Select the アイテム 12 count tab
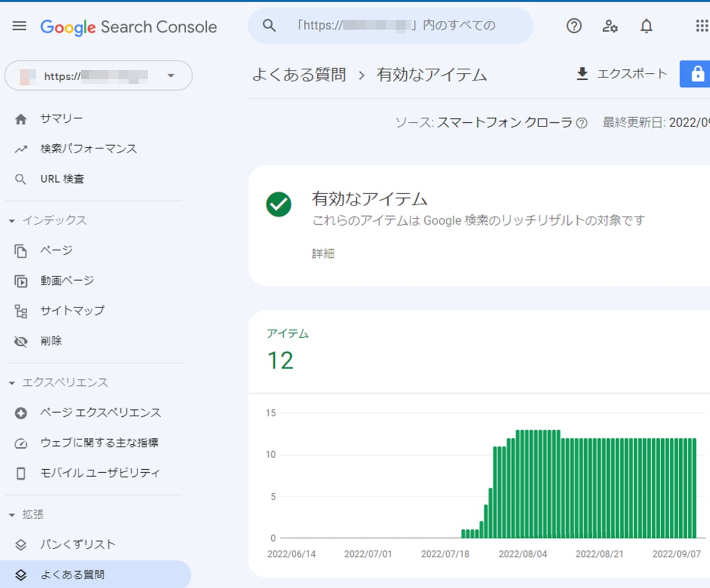This screenshot has width=710, height=588. (287, 350)
